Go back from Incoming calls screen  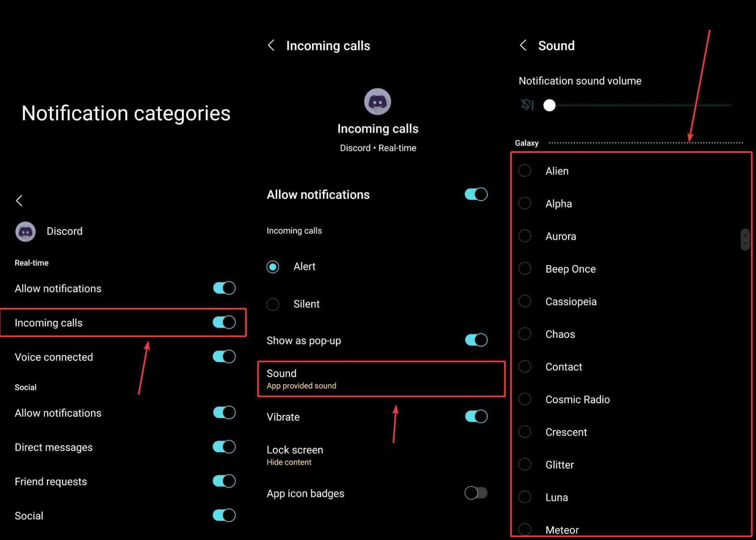[271, 45]
